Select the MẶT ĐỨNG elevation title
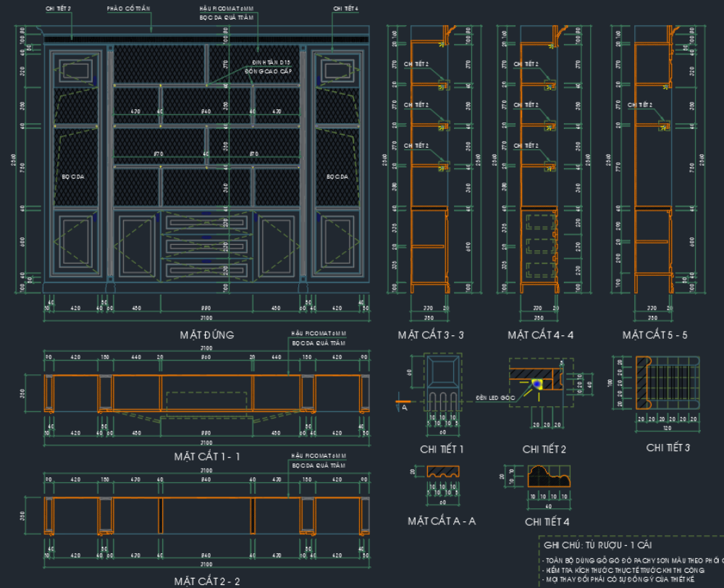 pyautogui.click(x=207, y=335)
